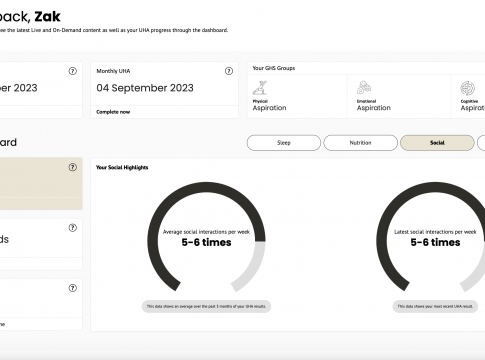
Task: Click the Emotional group icon
Action: (x=364, y=87)
